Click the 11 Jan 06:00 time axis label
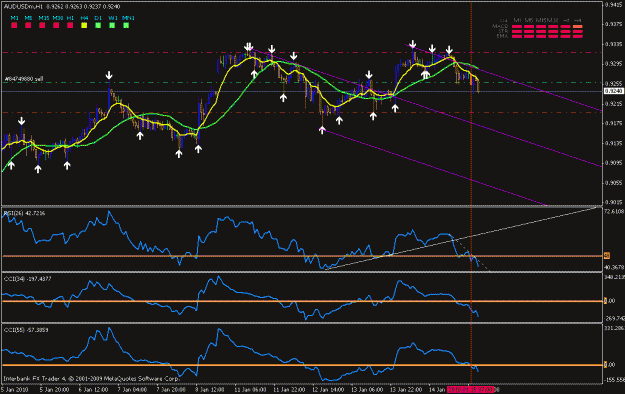 [250, 389]
